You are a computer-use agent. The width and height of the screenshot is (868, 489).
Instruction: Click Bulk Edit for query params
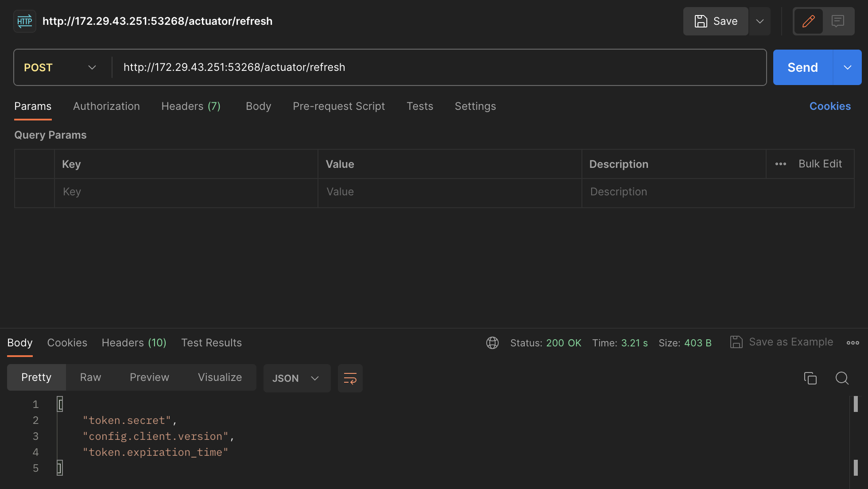click(820, 164)
